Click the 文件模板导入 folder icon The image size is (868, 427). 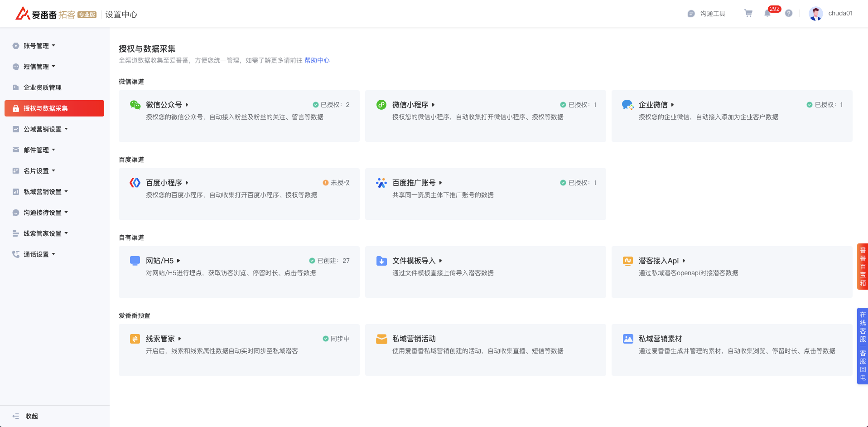pos(381,261)
